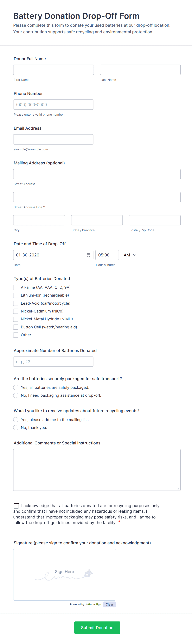Image resolution: width=192 pixels, height=644 pixels.
Task: Check the Lithium-Ion (rechargeable) option
Action: pos(16,295)
